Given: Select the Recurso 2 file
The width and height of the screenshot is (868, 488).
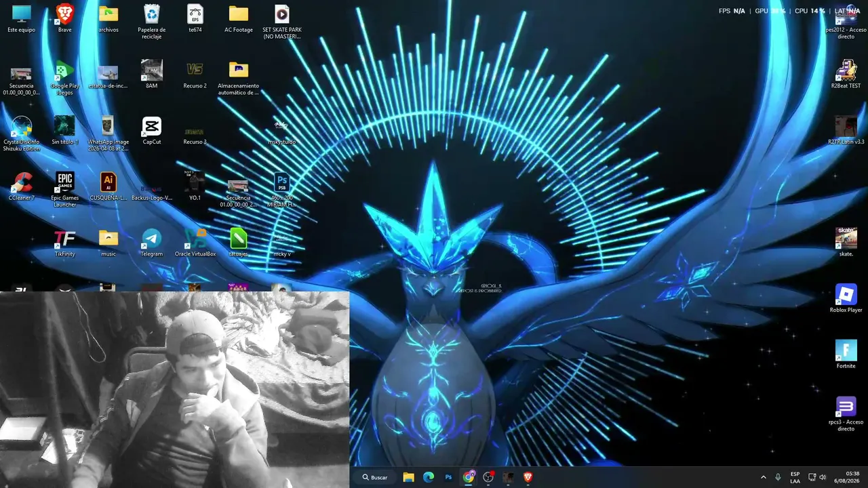Looking at the screenshot, I should 195,75.
